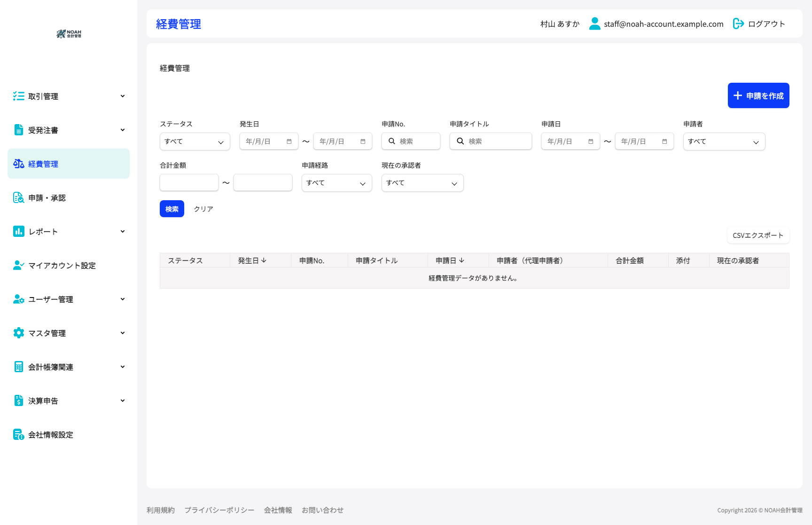Open calendar picker for 申請日 end date

point(664,141)
